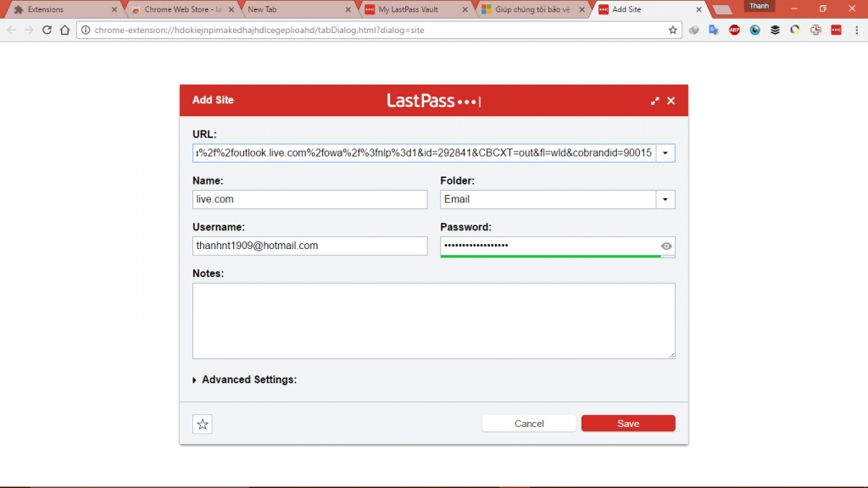The height and width of the screenshot is (488, 868).
Task: Click the blue eye extension icon
Action: point(755,30)
